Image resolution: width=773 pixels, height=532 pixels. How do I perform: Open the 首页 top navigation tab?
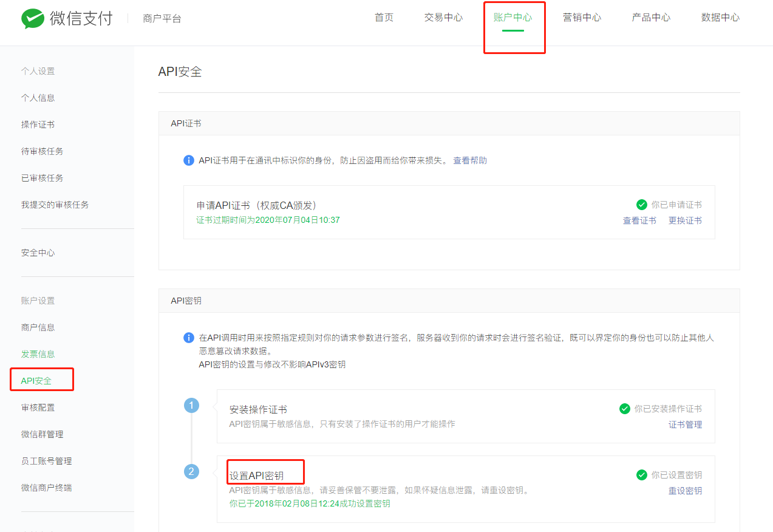[384, 18]
